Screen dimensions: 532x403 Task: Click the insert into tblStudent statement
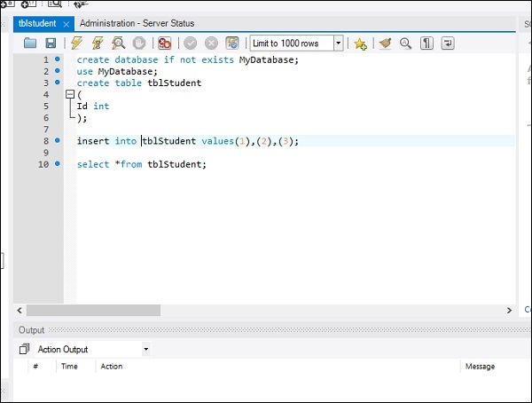(188, 141)
